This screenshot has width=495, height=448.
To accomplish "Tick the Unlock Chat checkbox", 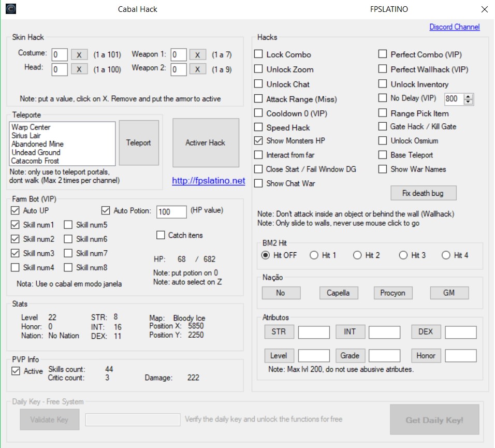I will point(258,84).
